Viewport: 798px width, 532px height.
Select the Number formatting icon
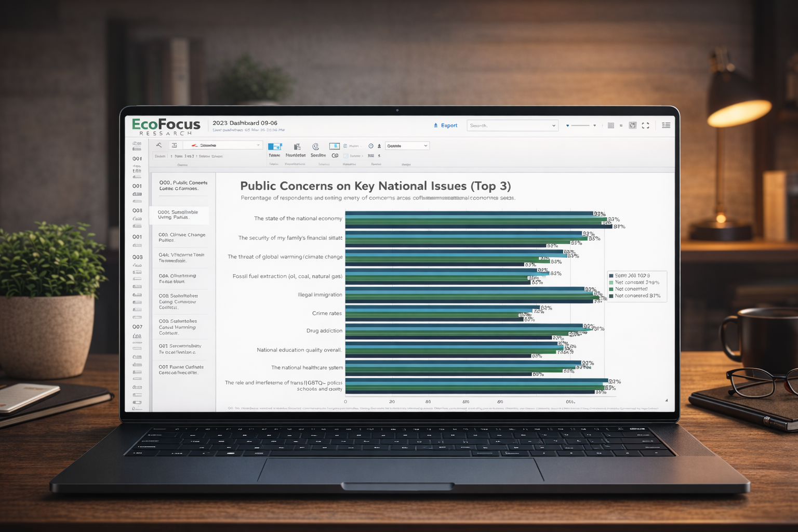click(297, 147)
